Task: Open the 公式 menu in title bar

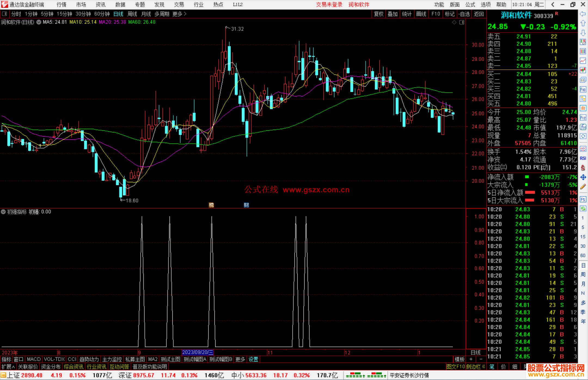Action: (x=470, y=4)
